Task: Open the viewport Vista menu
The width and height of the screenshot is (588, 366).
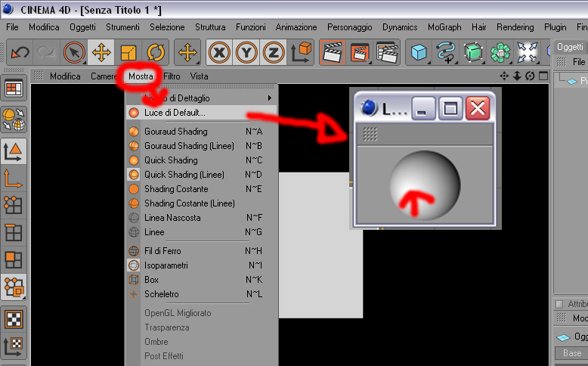Action: pyautogui.click(x=199, y=76)
